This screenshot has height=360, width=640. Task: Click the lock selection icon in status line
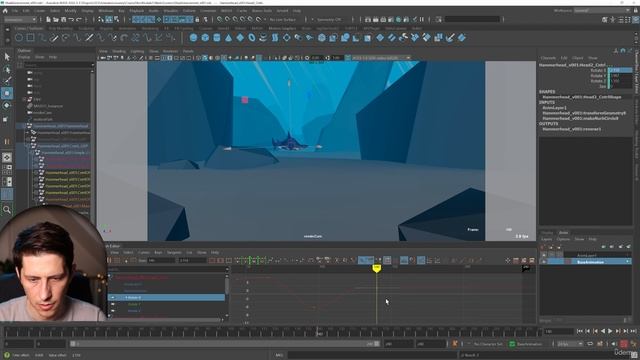[x=198, y=19]
